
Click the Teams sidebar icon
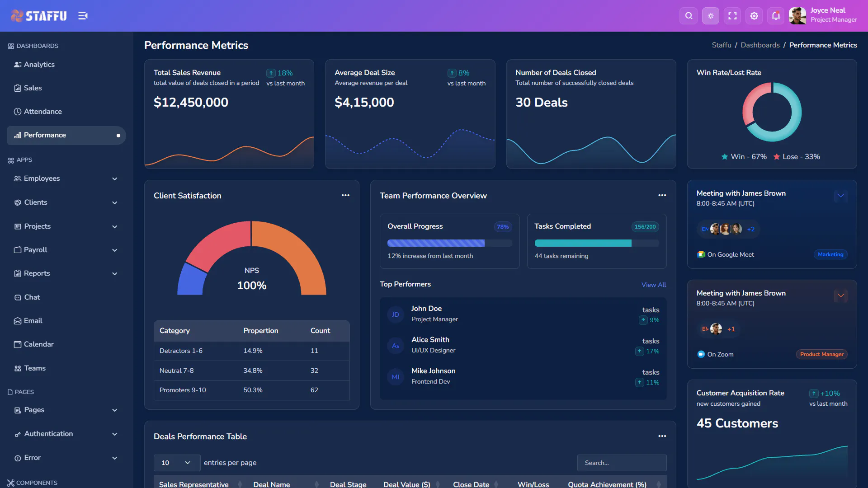pyautogui.click(x=18, y=368)
